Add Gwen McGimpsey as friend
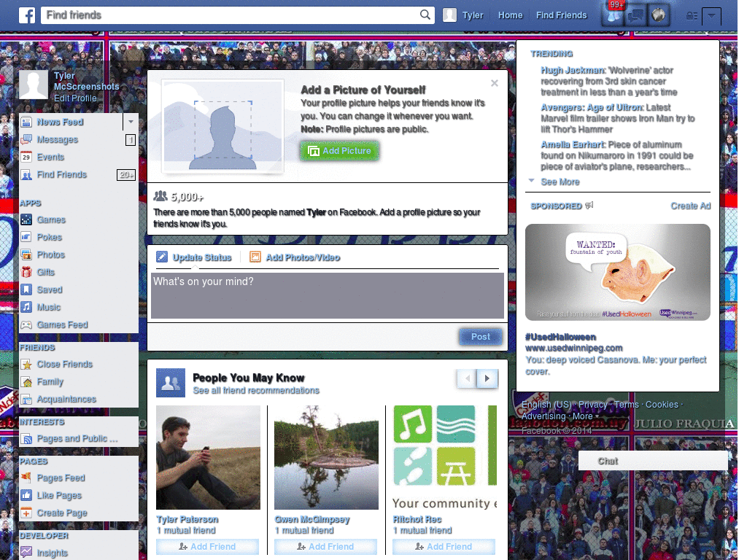This screenshot has height=560, width=747. click(x=325, y=547)
